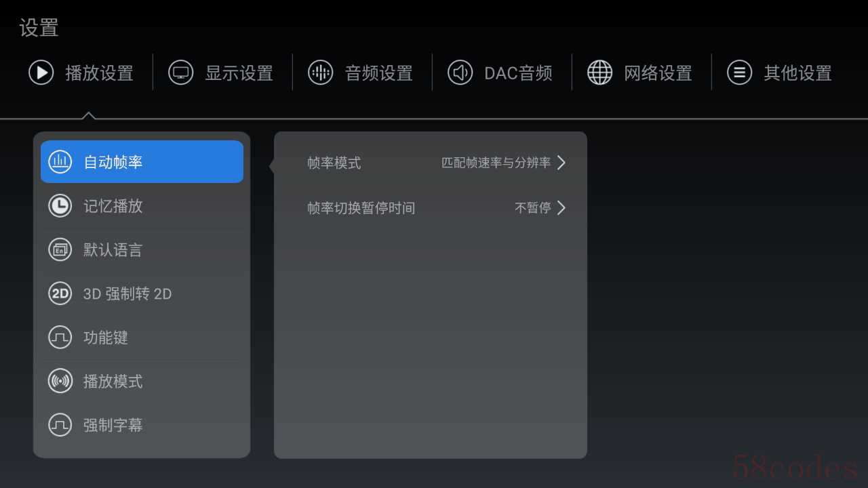Open 匹配帧速率与分辨率 value selector
Screen dimensions: 868x488
click(496, 163)
